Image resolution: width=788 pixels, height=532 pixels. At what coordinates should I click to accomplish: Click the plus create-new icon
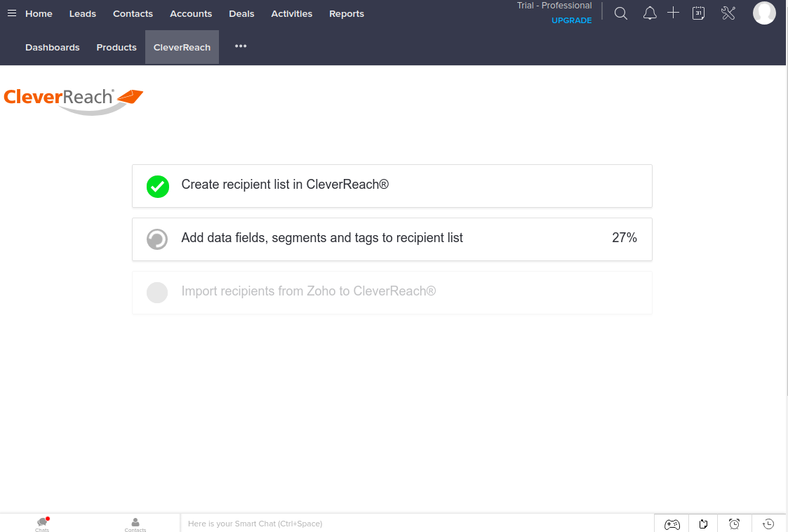(674, 13)
